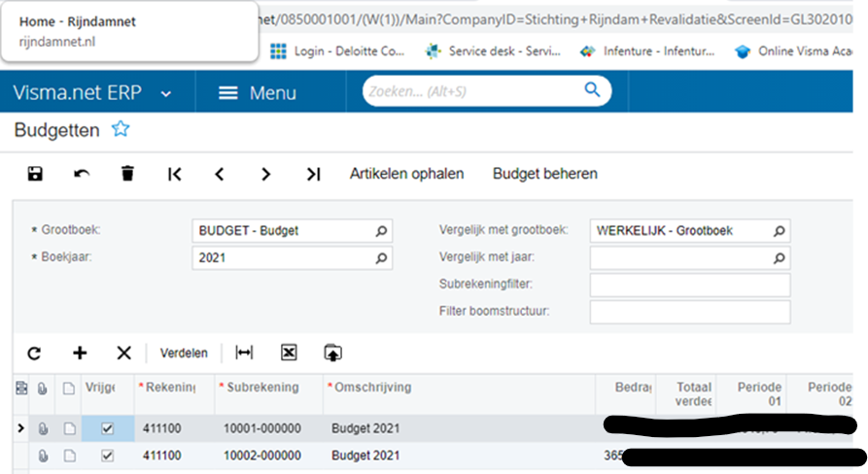This screenshot has height=474, width=868.
Task: Add Budgetten to favorites with the star
Action: (121, 129)
